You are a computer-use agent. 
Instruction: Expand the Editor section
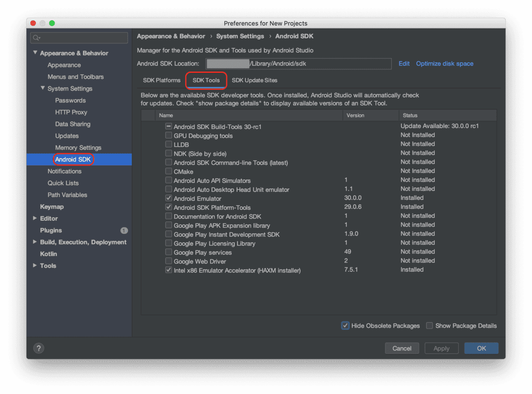(35, 218)
